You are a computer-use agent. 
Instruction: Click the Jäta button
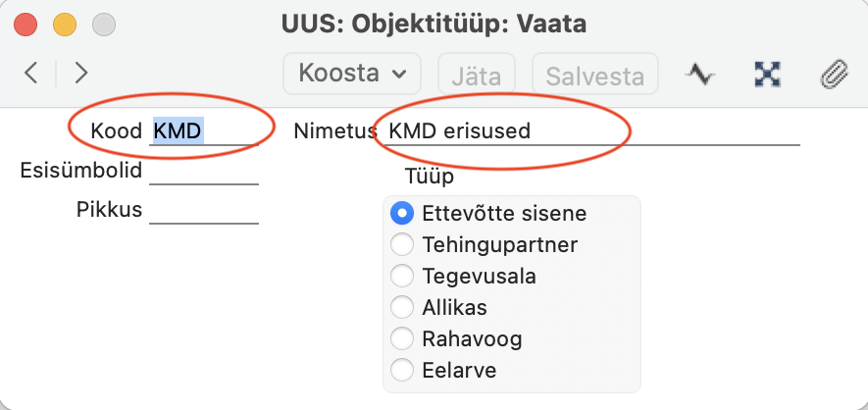477,74
